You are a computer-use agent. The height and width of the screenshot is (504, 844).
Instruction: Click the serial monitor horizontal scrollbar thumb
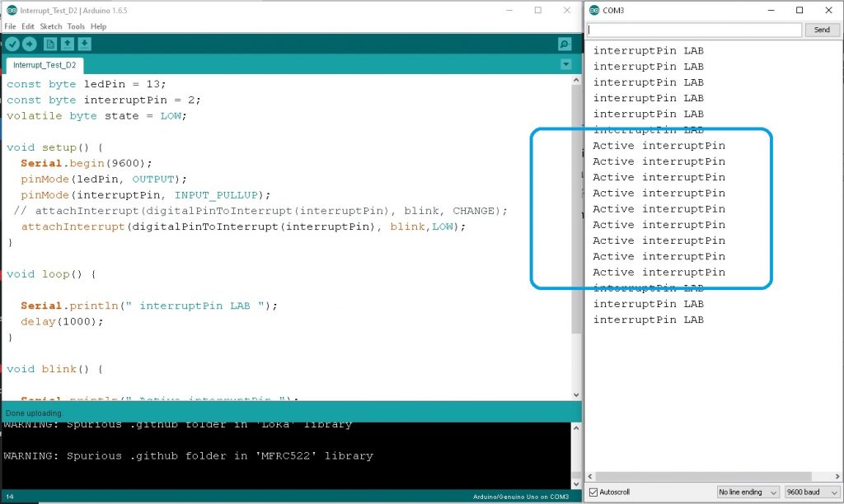[704, 477]
